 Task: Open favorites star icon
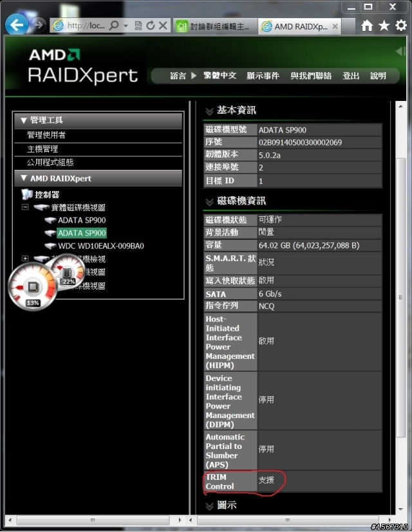384,26
